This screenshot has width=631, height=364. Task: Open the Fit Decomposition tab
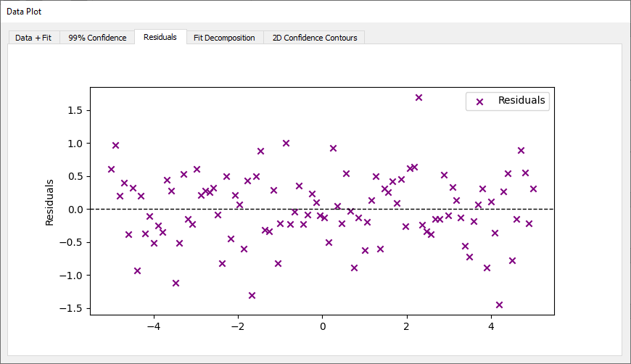click(224, 38)
